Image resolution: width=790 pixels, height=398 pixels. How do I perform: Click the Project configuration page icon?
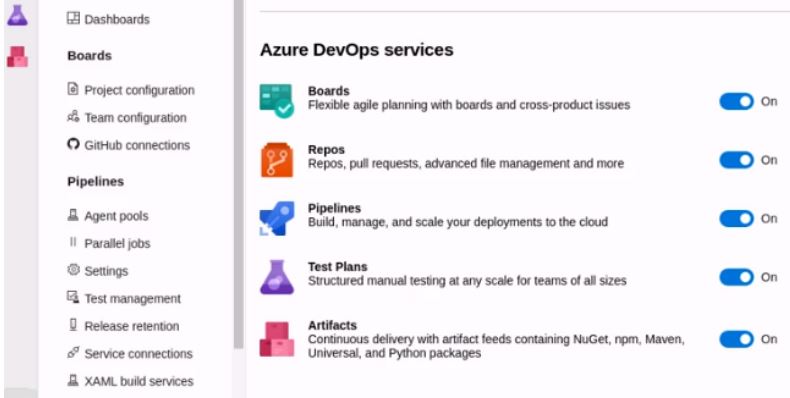(x=74, y=89)
